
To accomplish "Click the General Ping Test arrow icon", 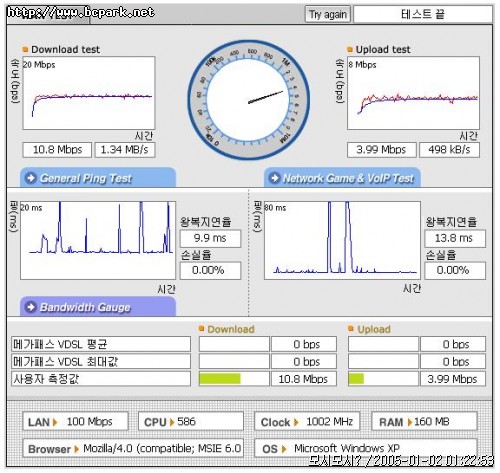I will pos(31,178).
